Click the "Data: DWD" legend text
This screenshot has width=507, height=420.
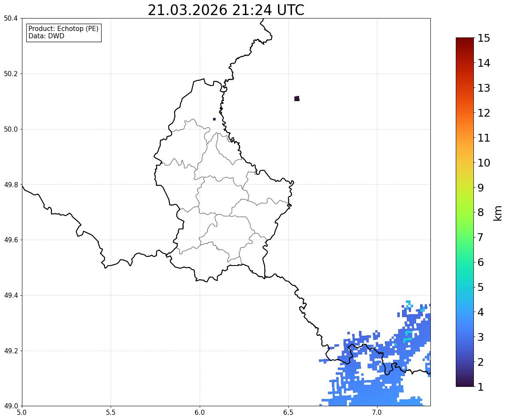(x=46, y=36)
